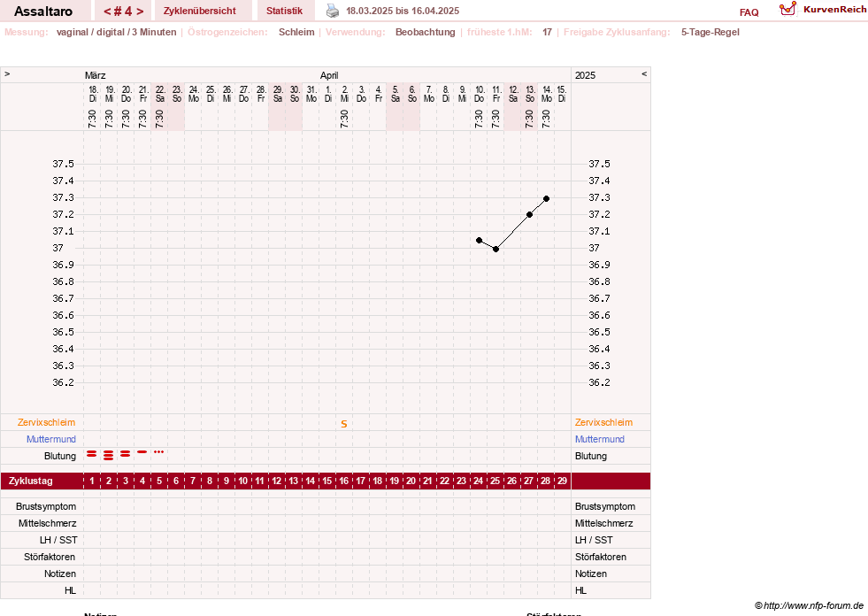Click the nfp-forum.de copyright link
The width and height of the screenshot is (868, 616).
[x=809, y=605]
